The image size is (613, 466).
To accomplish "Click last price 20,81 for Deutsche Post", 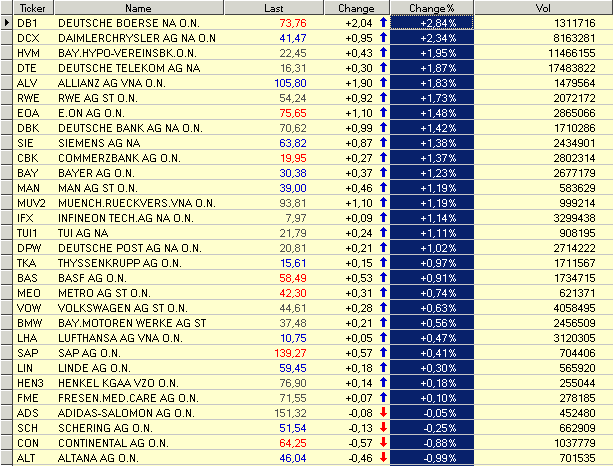I will [x=293, y=248].
